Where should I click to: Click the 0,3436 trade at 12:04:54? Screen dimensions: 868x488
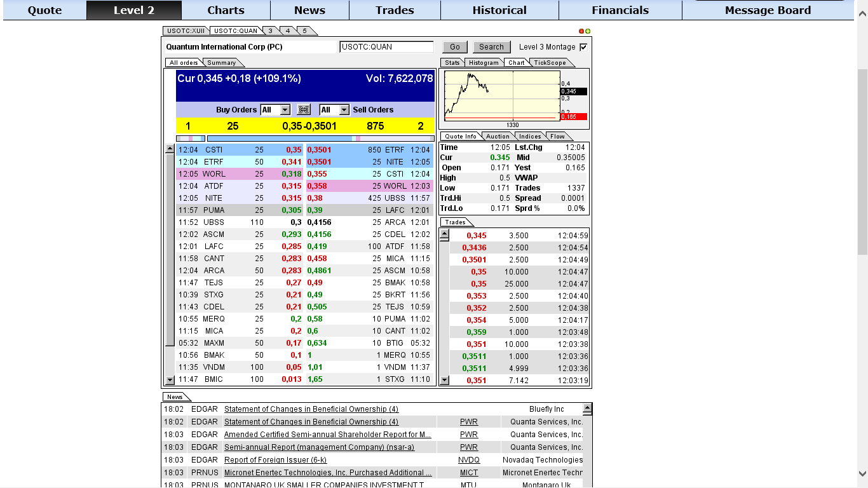(x=519, y=248)
